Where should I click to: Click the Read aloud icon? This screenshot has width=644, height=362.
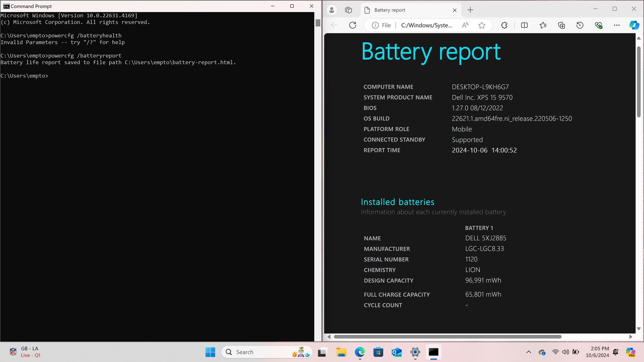[x=465, y=25]
